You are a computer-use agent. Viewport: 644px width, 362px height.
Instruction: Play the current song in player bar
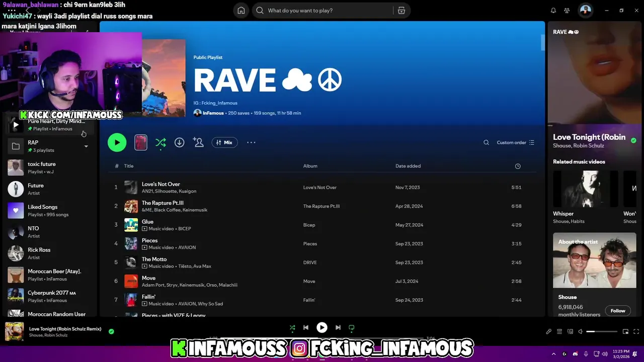point(322,327)
